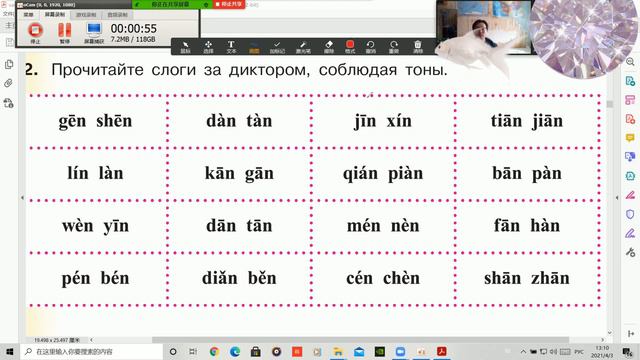The width and height of the screenshot is (640, 360).
Task: Open the yellow Comment tool
Action: point(630,138)
